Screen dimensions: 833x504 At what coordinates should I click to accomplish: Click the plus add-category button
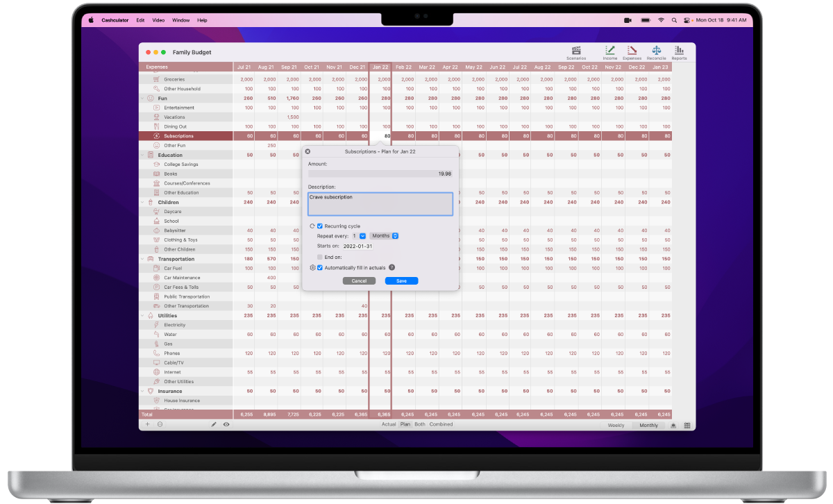pyautogui.click(x=147, y=424)
